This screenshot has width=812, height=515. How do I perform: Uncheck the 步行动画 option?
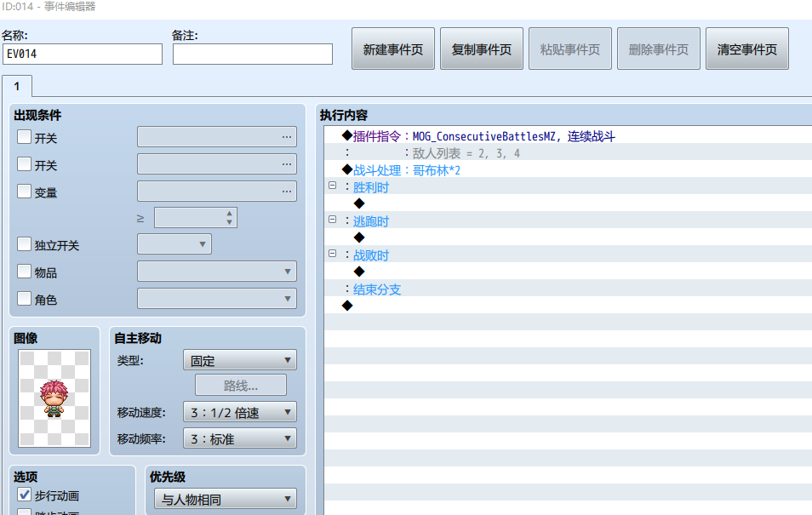click(25, 495)
